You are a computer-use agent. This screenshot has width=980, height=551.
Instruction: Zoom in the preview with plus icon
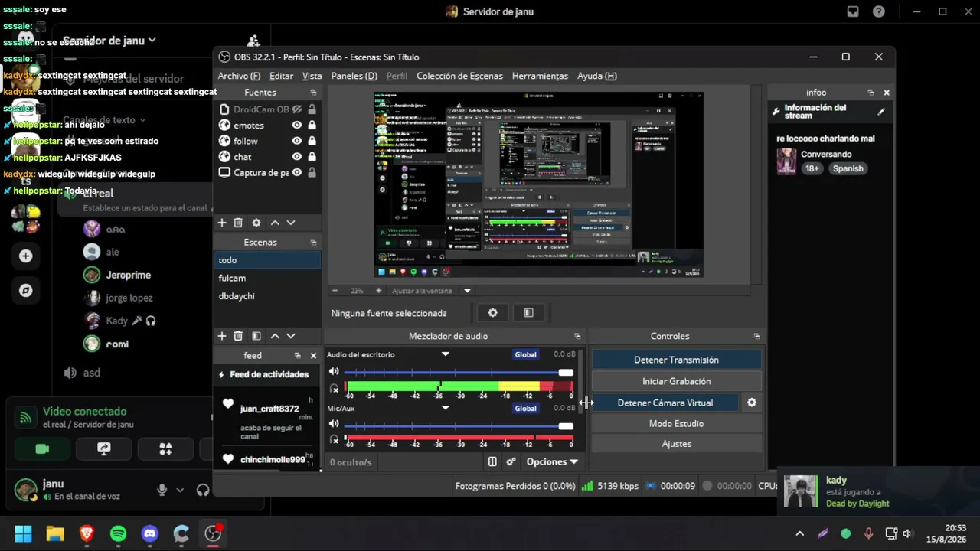click(378, 291)
